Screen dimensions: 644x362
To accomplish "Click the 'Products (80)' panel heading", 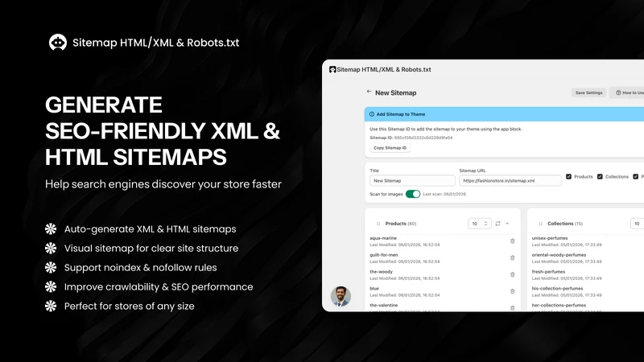I will 400,224.
